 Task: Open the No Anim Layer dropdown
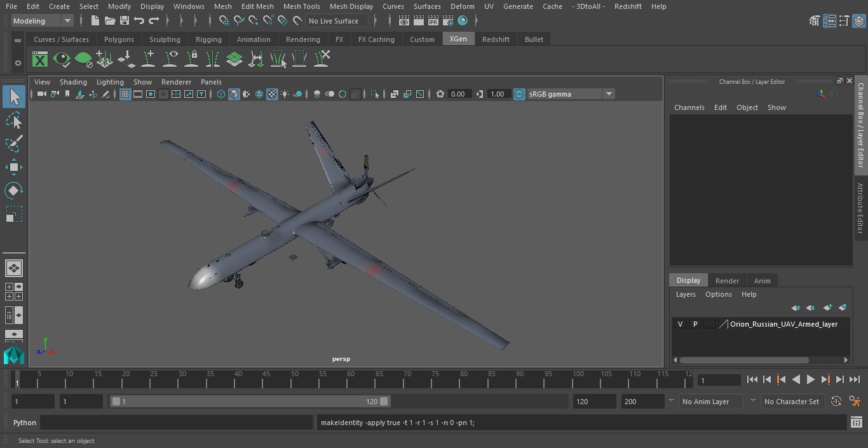pyautogui.click(x=712, y=402)
